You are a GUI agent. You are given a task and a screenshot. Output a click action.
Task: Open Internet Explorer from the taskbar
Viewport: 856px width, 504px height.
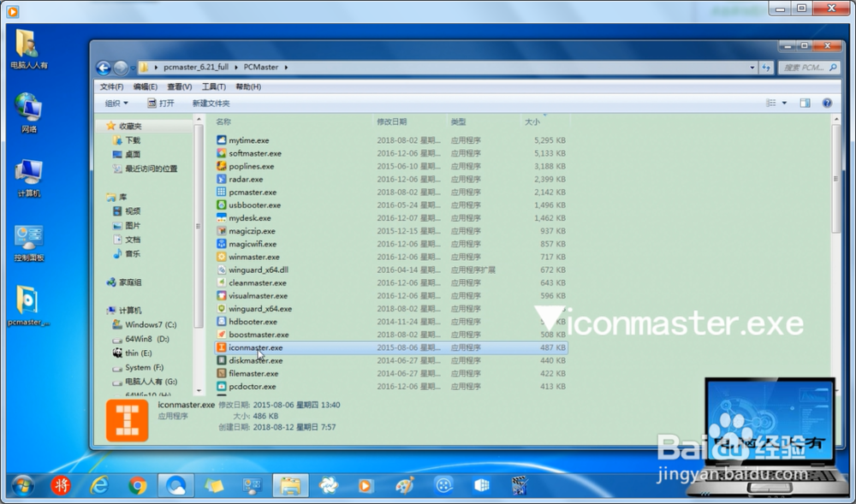(x=99, y=485)
